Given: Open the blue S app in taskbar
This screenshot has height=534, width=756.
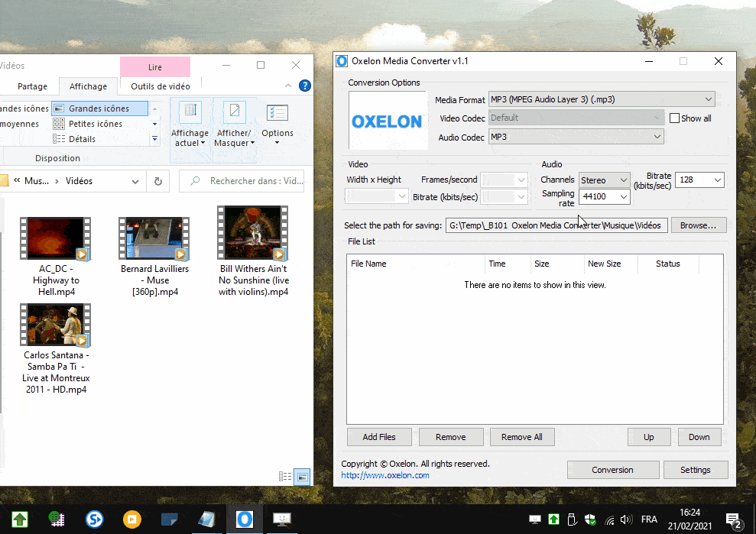Looking at the screenshot, I should point(95,519).
